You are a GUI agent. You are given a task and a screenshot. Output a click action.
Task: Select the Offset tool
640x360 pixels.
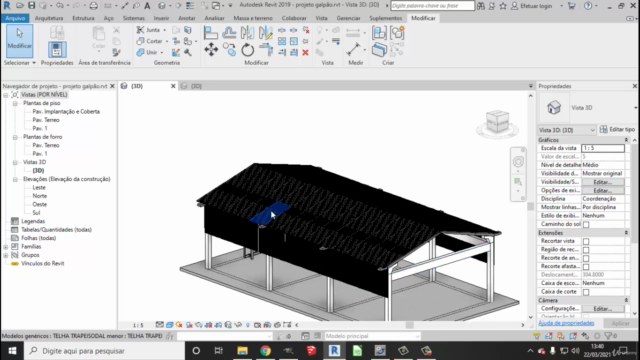coord(229,33)
